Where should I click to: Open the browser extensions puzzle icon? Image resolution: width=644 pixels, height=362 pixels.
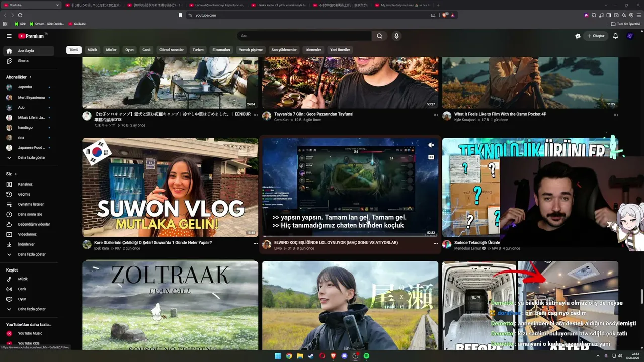pos(594,15)
